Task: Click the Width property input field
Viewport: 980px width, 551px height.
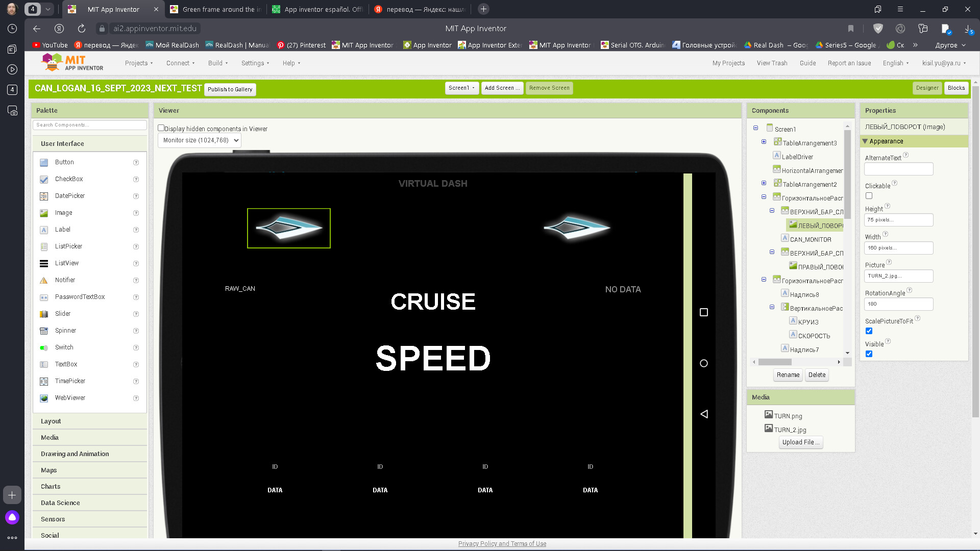Action: [898, 247]
